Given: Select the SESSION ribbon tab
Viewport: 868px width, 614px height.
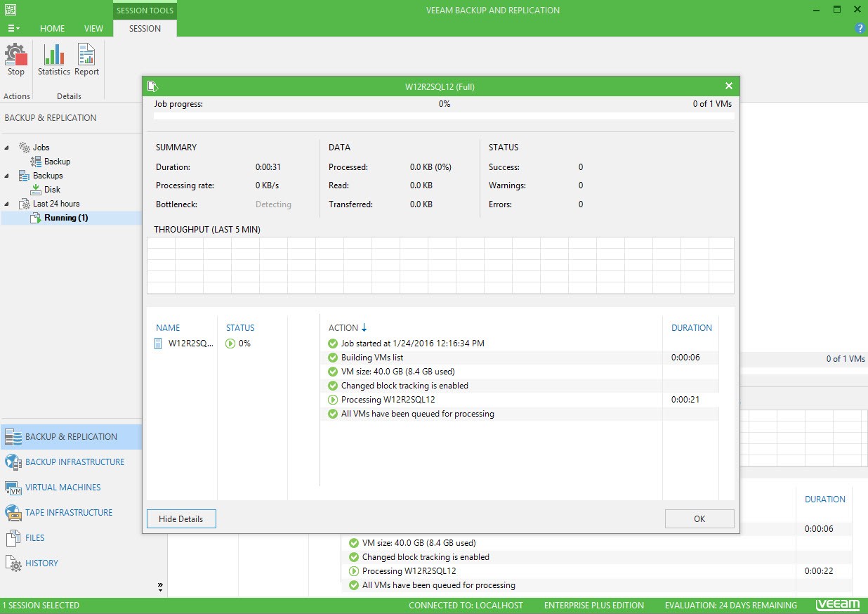Looking at the screenshot, I should 145,29.
